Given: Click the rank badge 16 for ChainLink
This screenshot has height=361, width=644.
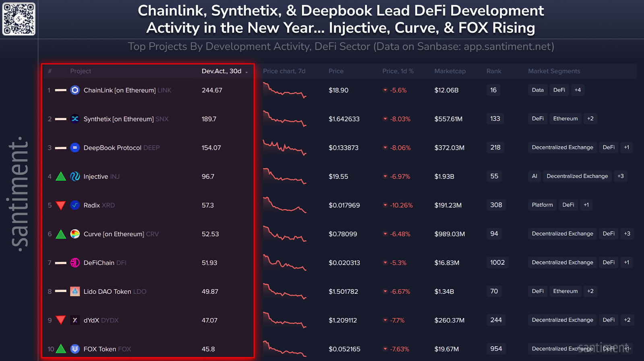Looking at the screenshot, I should [x=493, y=90].
